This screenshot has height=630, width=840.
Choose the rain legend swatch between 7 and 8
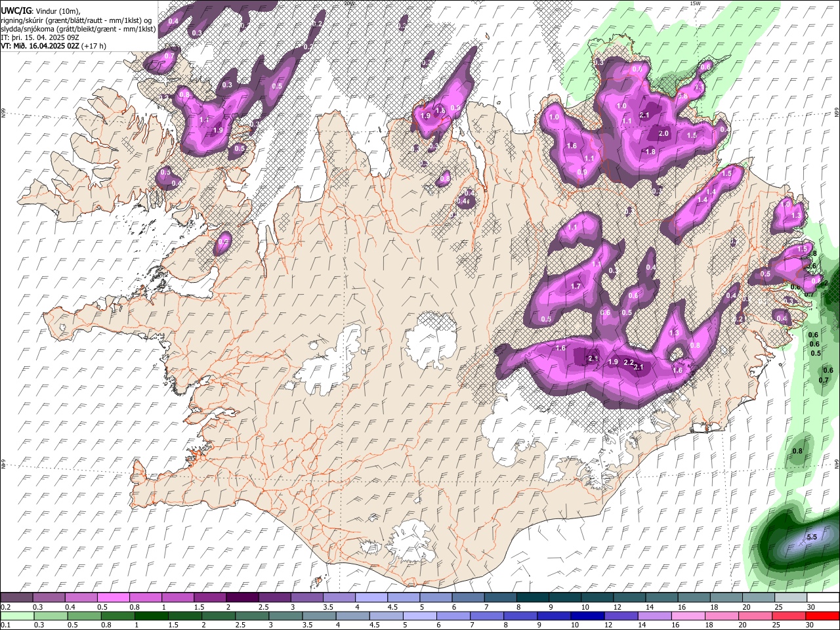486,616
